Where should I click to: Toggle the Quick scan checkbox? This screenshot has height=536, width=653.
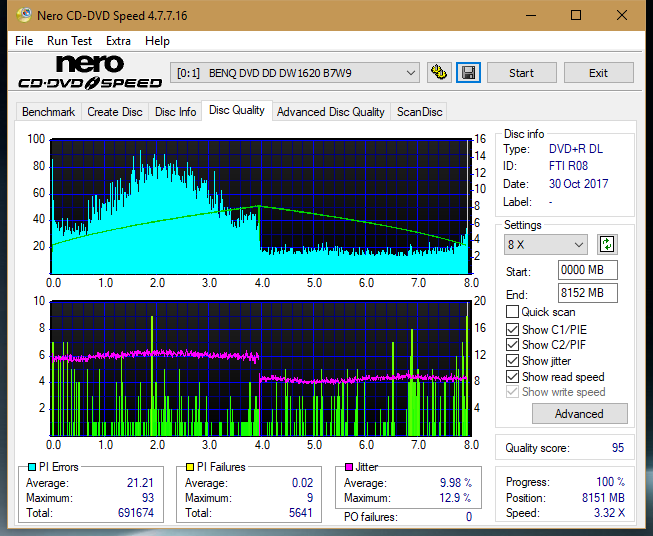click(x=512, y=312)
